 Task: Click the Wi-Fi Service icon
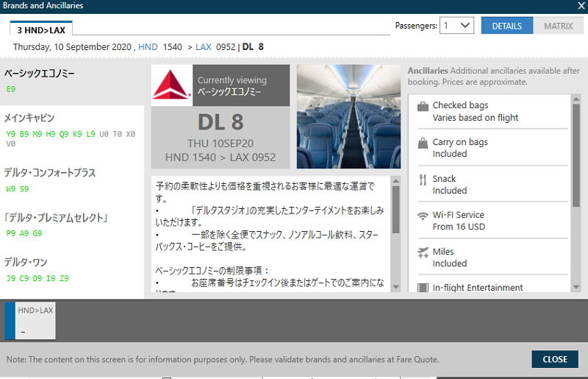[423, 216]
